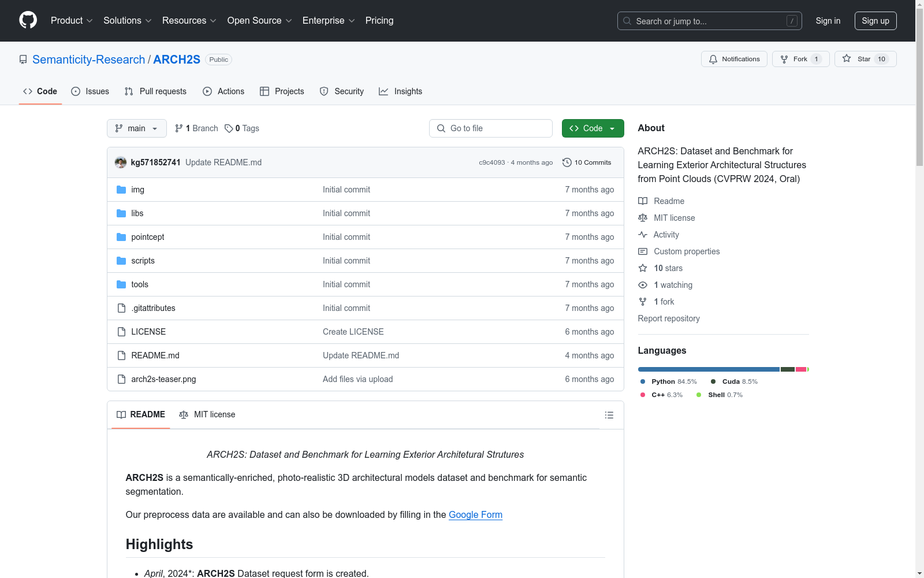Image resolution: width=924 pixels, height=578 pixels.
Task: Click the Go to file search field
Action: (x=491, y=128)
